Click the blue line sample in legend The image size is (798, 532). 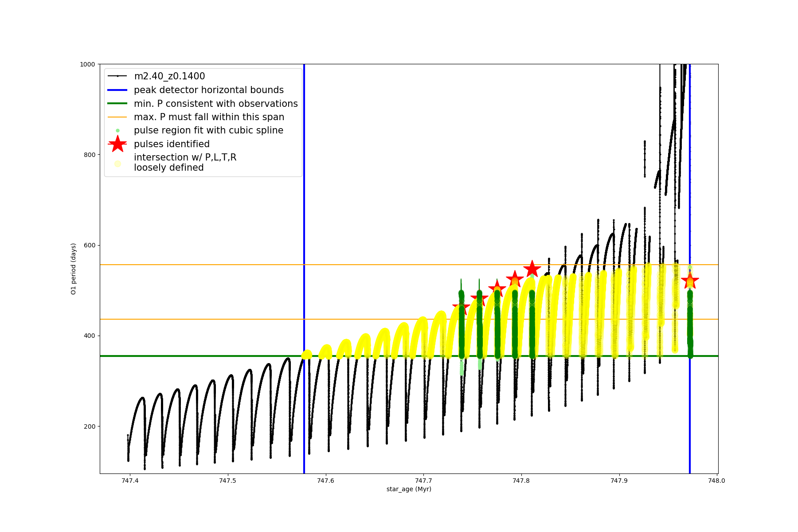click(x=117, y=90)
